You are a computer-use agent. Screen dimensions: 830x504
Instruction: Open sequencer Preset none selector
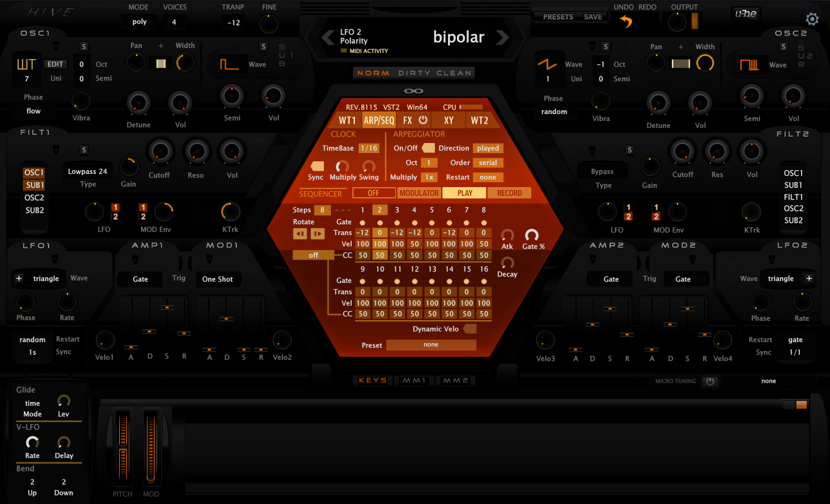click(x=431, y=345)
